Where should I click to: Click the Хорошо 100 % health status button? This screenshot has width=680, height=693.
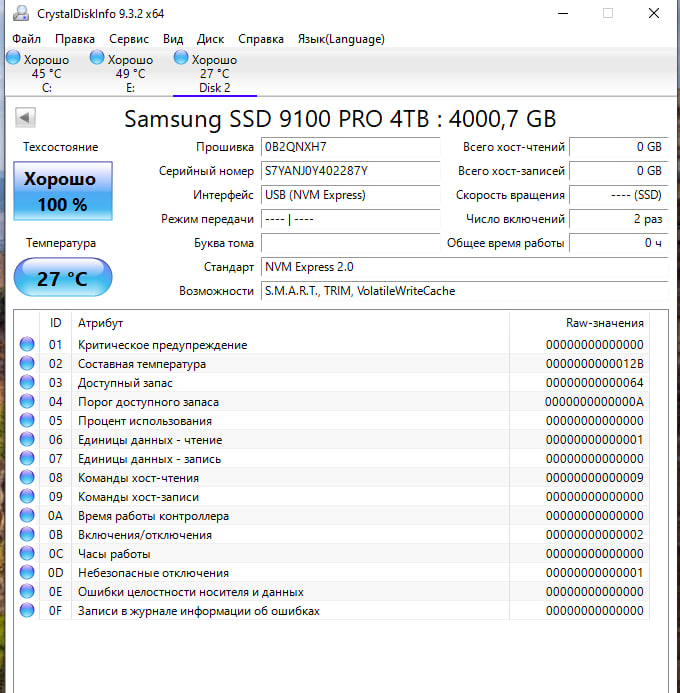pos(63,191)
